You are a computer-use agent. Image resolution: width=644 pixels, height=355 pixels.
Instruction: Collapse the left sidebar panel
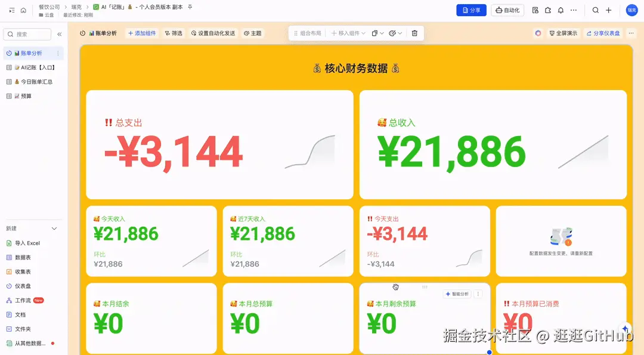coord(59,33)
